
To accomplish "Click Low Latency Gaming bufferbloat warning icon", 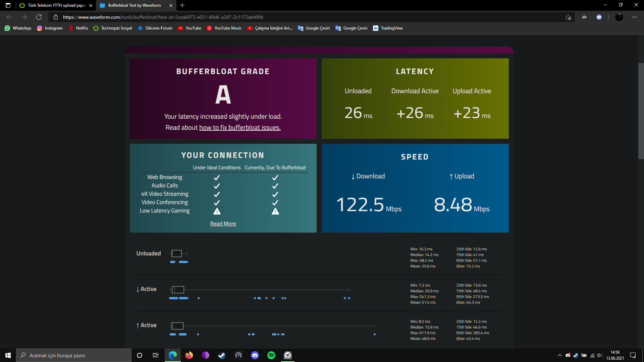I will coord(275,211).
